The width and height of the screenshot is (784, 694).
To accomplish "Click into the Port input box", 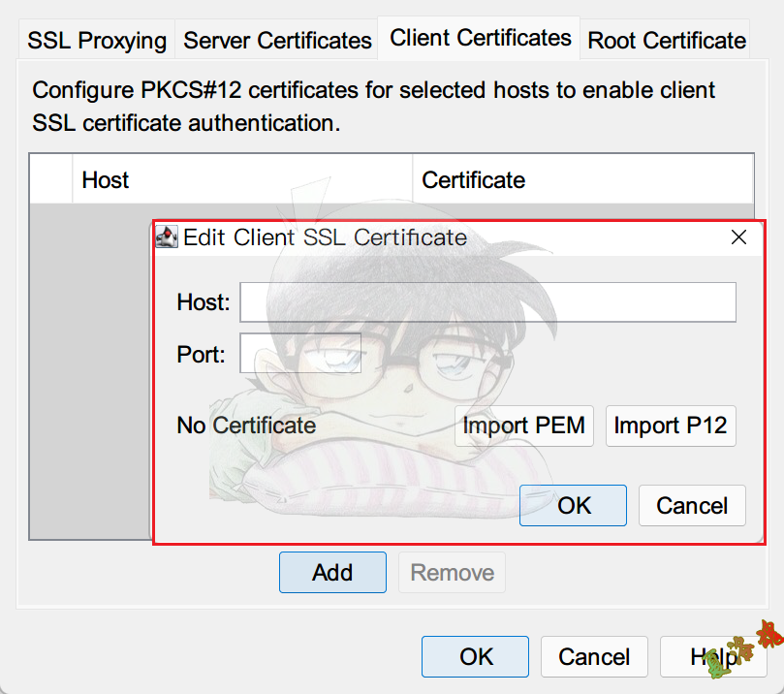I will 300,354.
